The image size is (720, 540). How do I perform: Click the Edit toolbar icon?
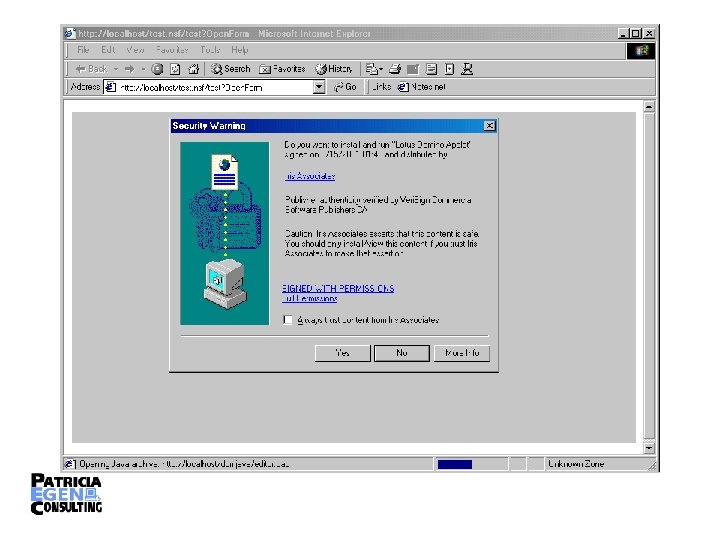tap(413, 69)
